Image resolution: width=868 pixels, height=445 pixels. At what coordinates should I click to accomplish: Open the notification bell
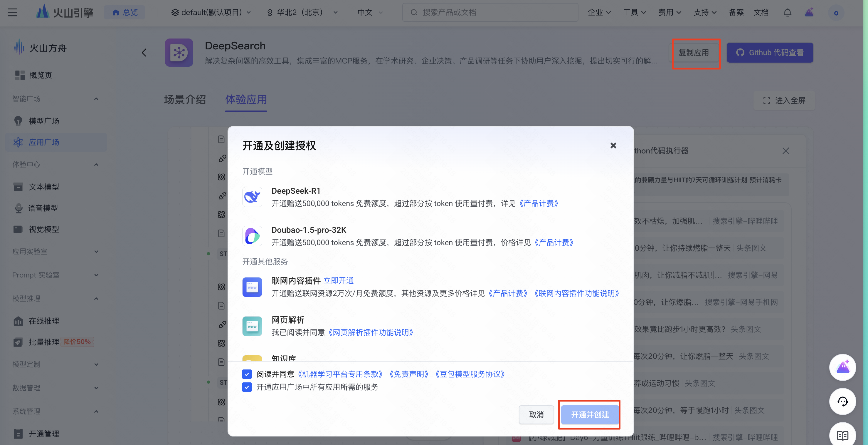[787, 12]
